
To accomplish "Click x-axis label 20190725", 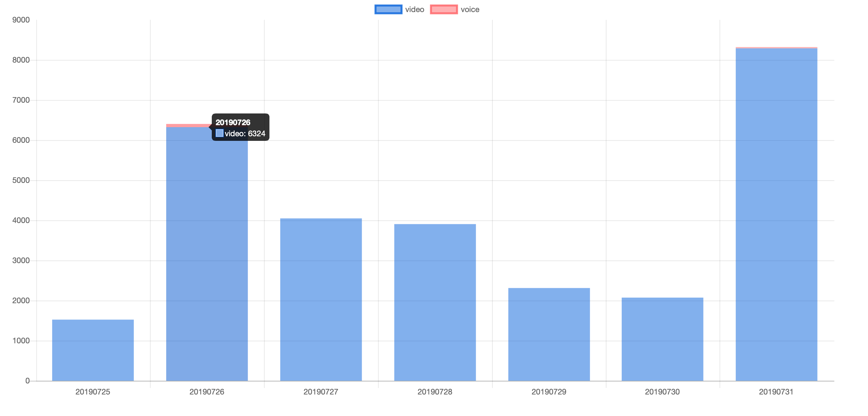I will coord(93,392).
